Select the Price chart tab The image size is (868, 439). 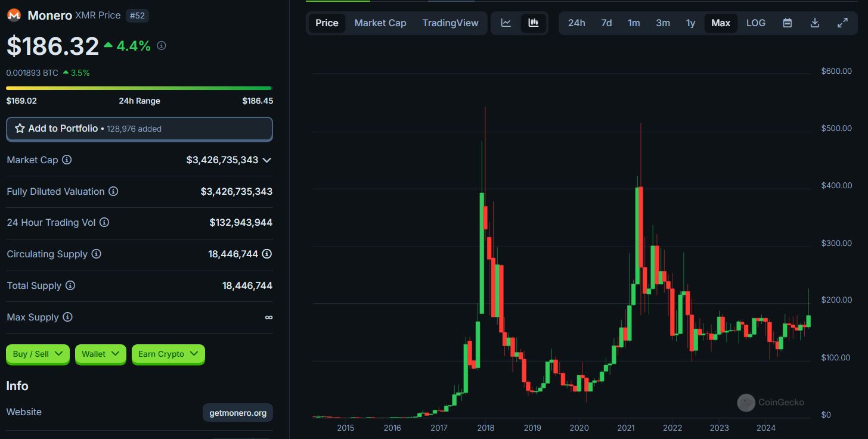click(327, 23)
